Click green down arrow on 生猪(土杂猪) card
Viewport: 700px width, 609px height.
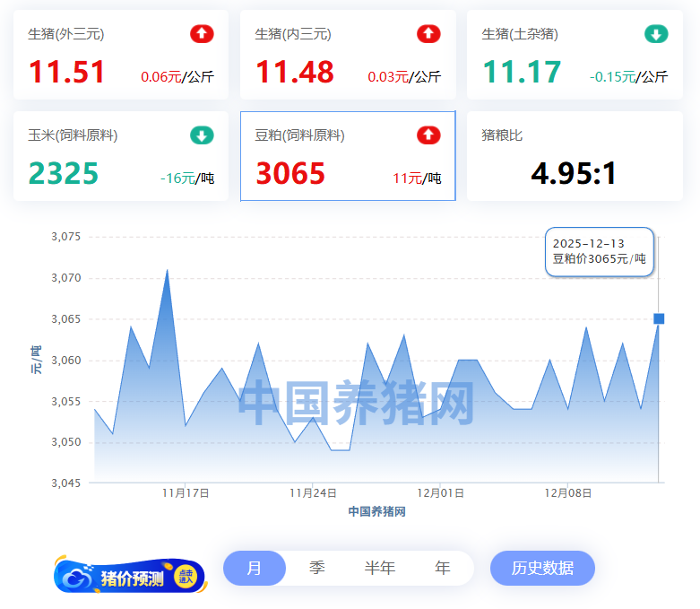[655, 34]
